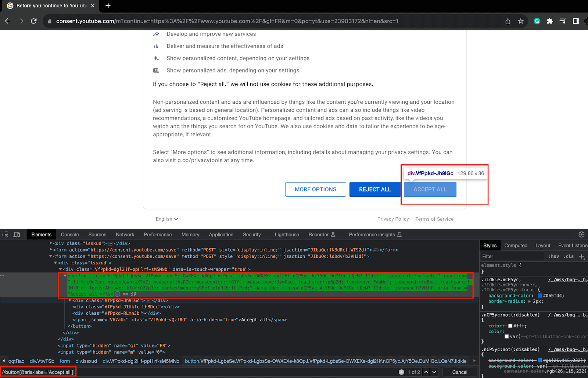Activate the DevTools inspect element picker
This screenshot has width=588, height=378.
click(6, 234)
